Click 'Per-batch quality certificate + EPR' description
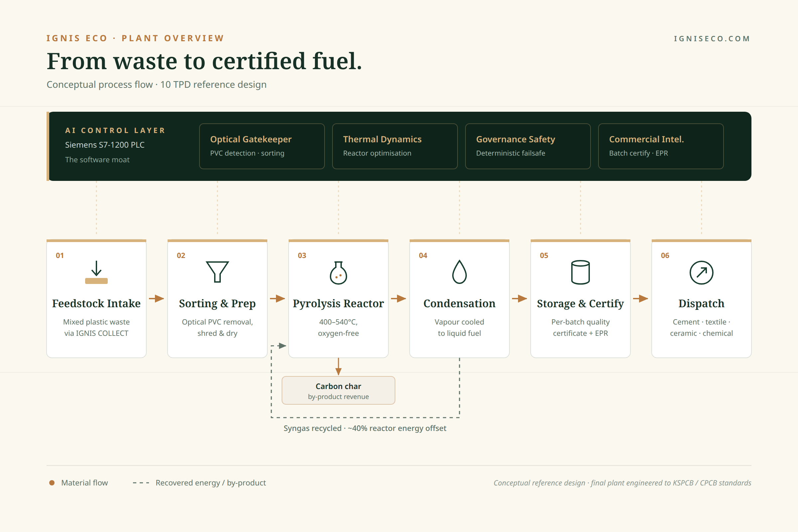Screen dimensions: 798x532 [x=580, y=328]
